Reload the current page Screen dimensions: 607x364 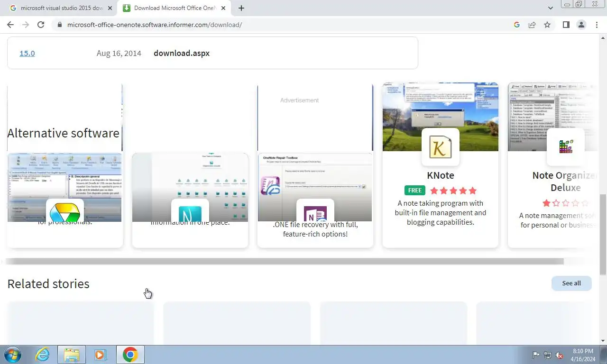click(x=41, y=25)
